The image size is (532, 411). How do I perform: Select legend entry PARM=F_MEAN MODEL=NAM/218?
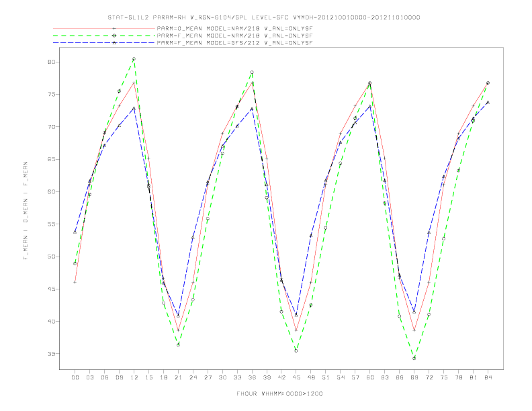coord(234,36)
